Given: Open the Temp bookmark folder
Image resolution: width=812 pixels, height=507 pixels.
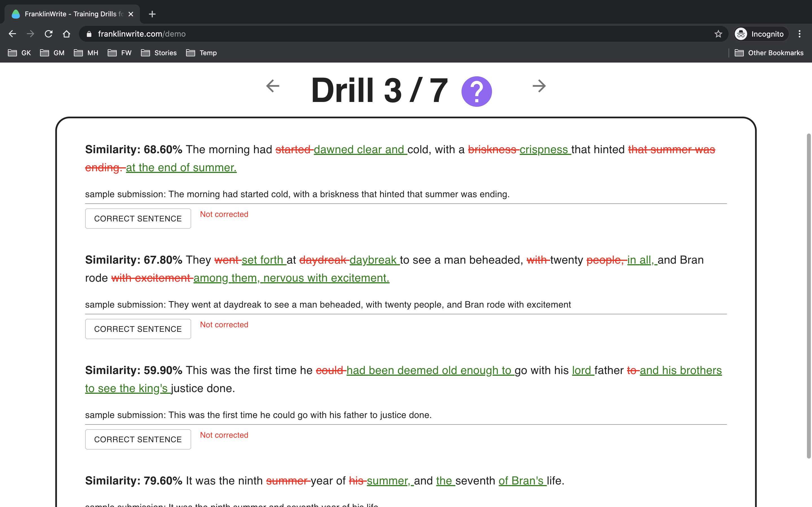Looking at the screenshot, I should pos(201,53).
